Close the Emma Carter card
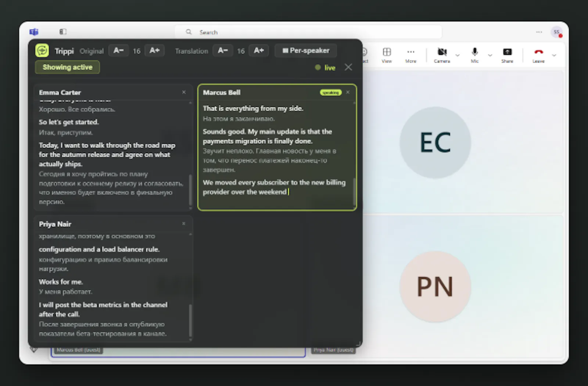 pos(184,92)
